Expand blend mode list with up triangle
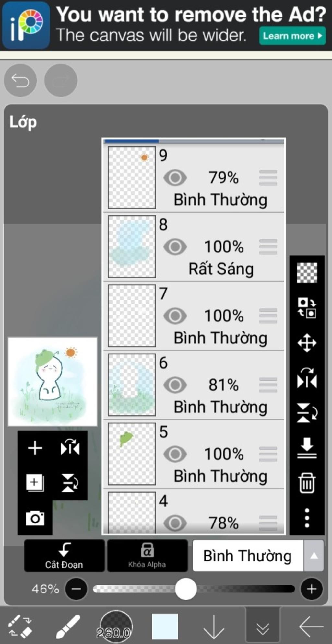The image size is (332, 644). coord(314,556)
